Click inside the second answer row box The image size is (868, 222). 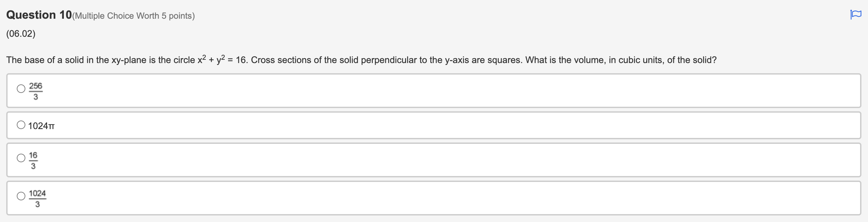click(431, 125)
